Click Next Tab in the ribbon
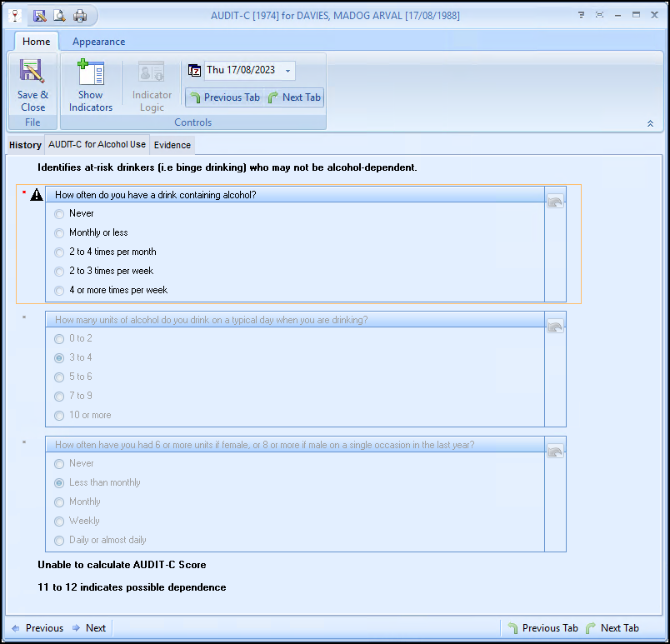Screen dimensions: 670x644 click(293, 97)
